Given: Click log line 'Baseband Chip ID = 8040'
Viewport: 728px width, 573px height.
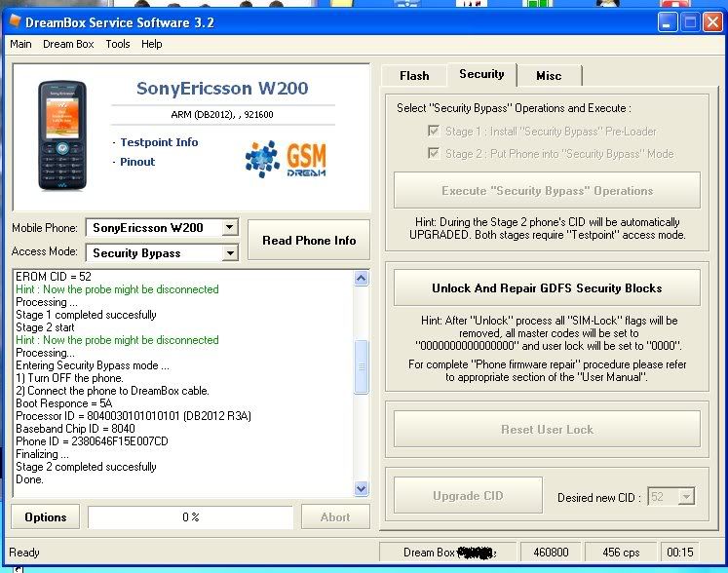Looking at the screenshot, I should click(x=75, y=428).
